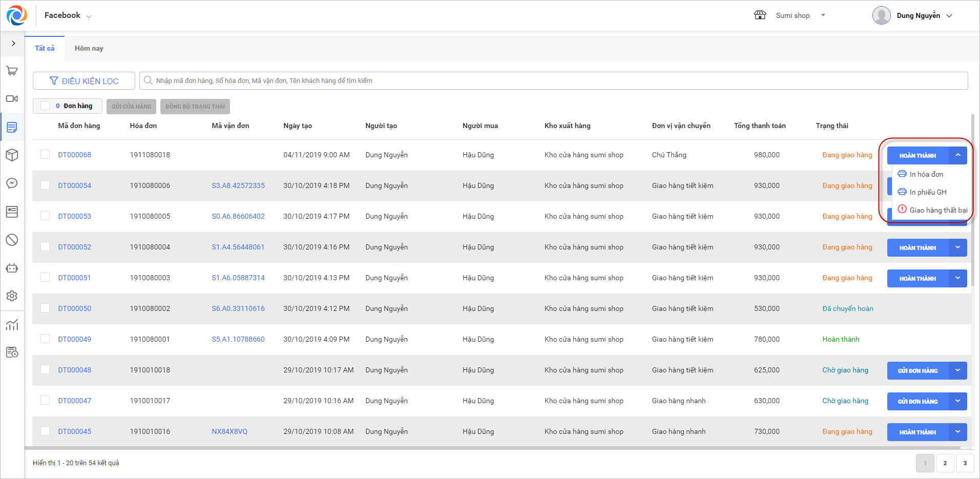Open the shopping cart sidebar icon
This screenshot has width=980, height=479.
click(x=12, y=71)
